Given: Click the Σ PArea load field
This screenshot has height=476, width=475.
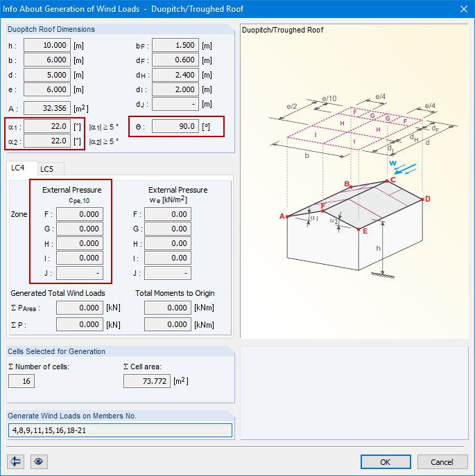Looking at the screenshot, I should [x=80, y=308].
